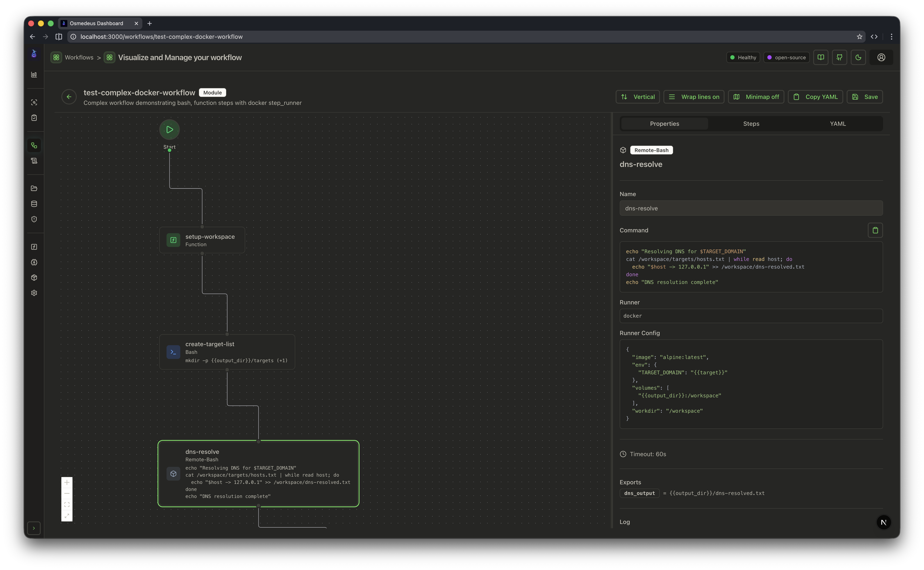The width and height of the screenshot is (924, 570).
Task: Turn off wrap lines
Action: [694, 97]
